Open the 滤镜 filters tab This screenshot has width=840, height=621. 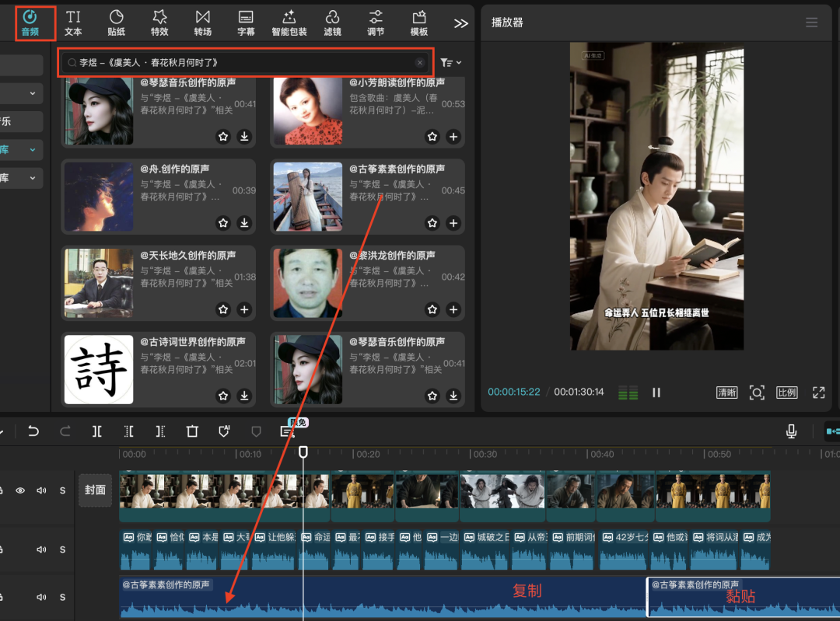pos(332,23)
